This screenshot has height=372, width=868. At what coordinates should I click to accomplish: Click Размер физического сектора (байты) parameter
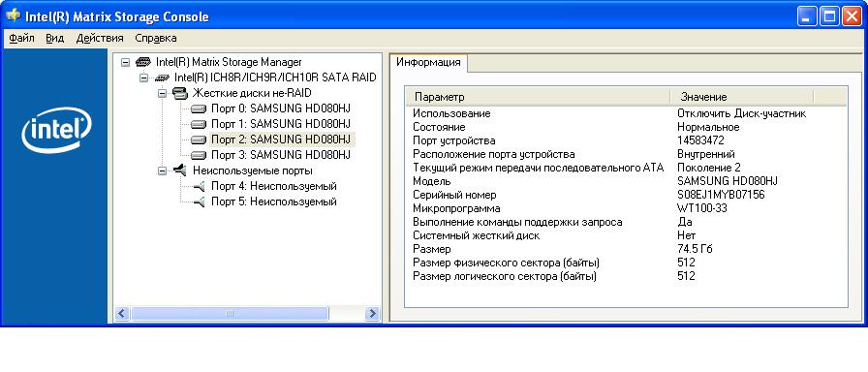506,263
